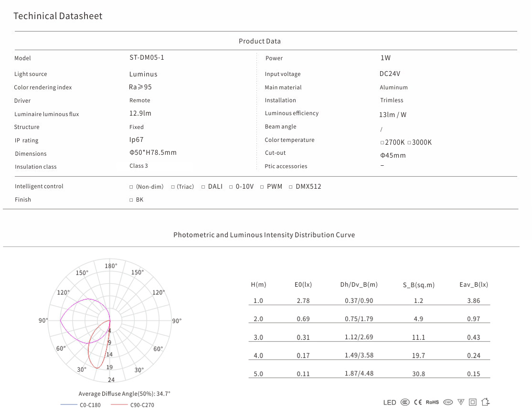This screenshot has height=408, width=532.
Task: Click the inverted triangle F mark icon
Action: click(461, 402)
